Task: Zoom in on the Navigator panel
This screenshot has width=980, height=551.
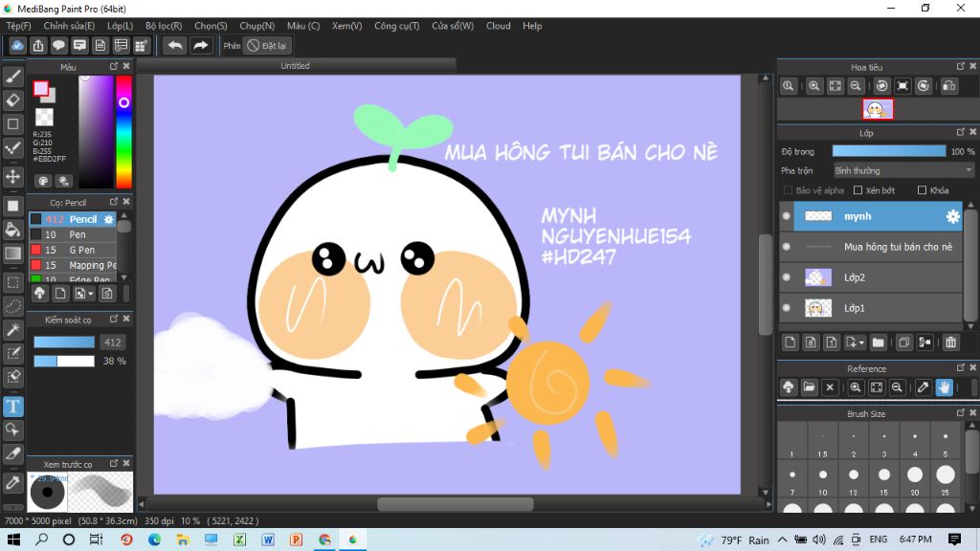Action: click(813, 86)
